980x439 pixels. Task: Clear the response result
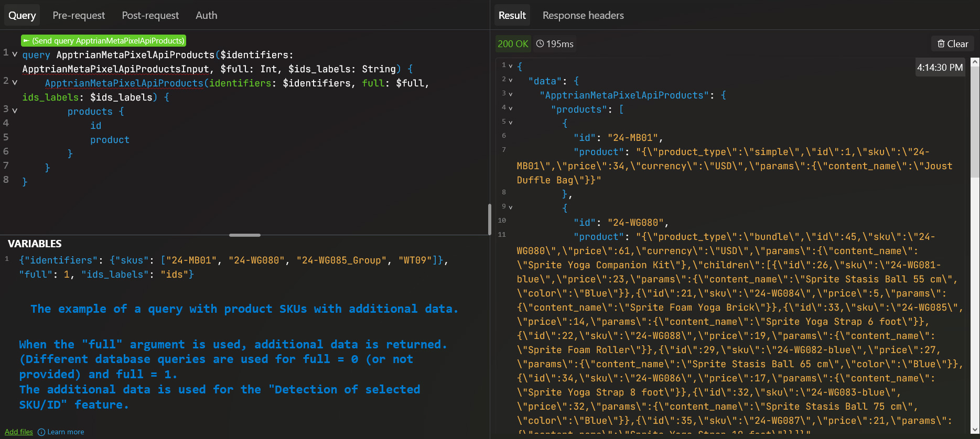(953, 44)
